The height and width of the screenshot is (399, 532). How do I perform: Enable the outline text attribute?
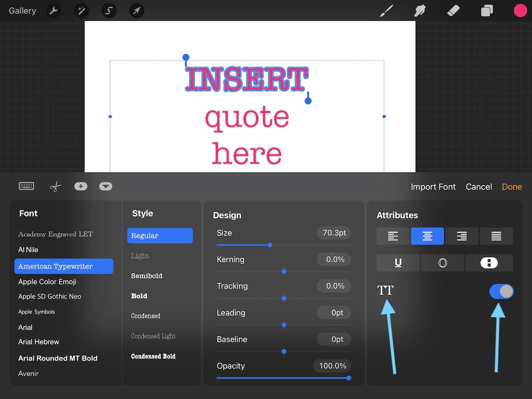click(442, 262)
